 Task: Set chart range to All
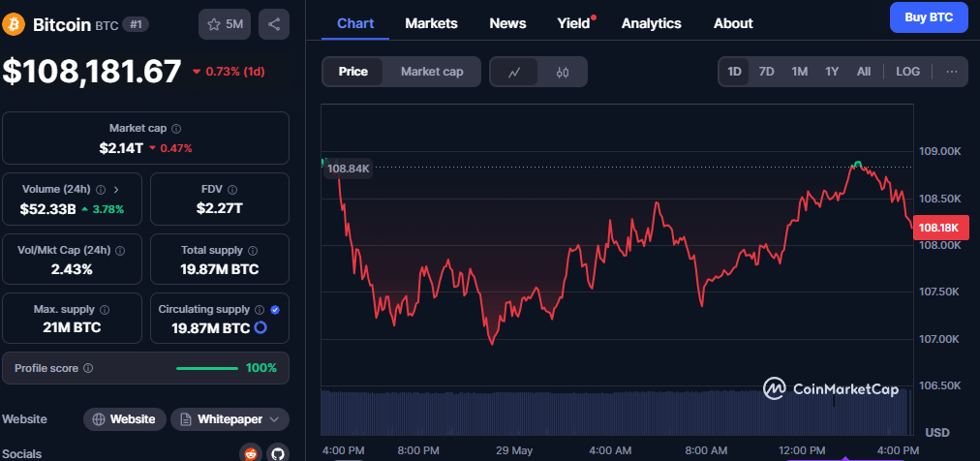click(x=864, y=72)
